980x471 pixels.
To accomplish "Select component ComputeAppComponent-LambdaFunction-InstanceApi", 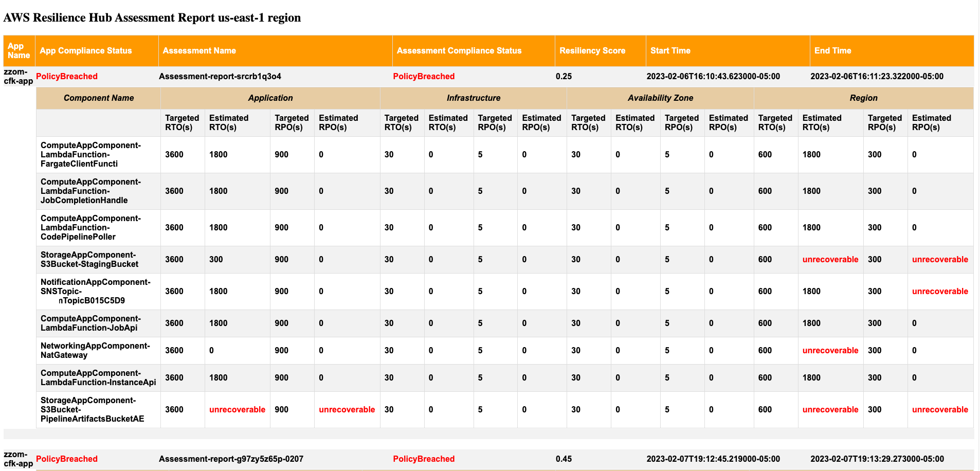I will click(x=98, y=378).
